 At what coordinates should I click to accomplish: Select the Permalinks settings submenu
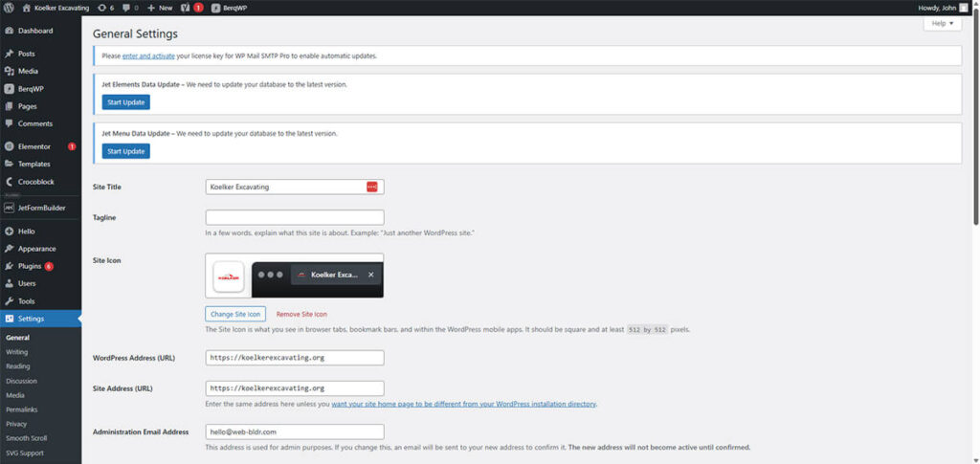21,409
